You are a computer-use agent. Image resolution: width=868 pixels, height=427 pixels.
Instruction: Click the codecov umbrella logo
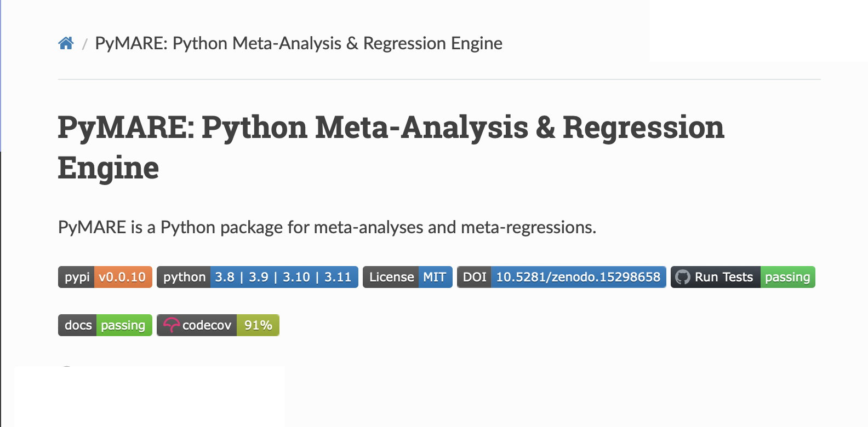point(171,325)
